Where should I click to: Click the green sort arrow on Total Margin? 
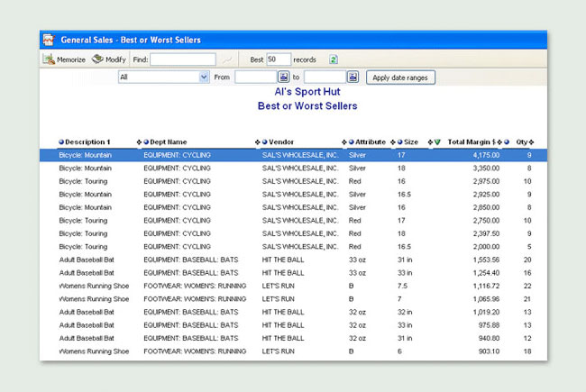coord(437,141)
